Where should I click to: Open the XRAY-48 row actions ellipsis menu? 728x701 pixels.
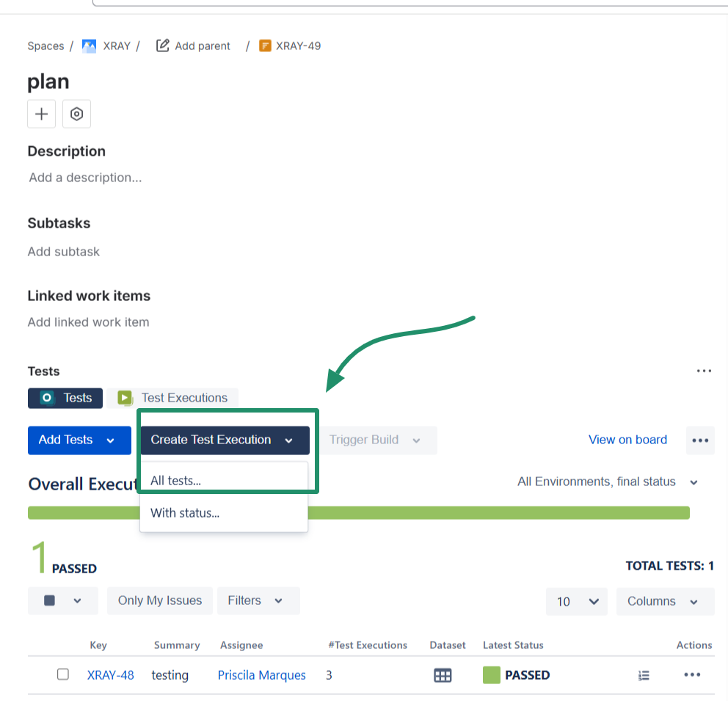[692, 675]
